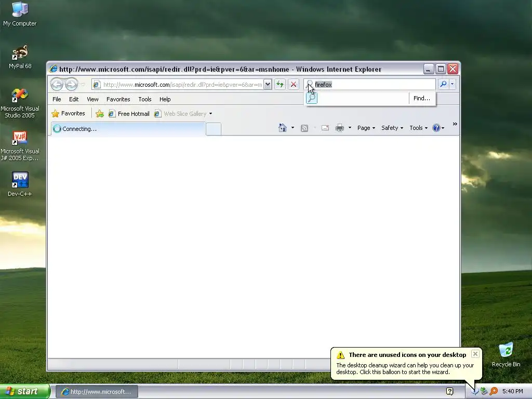
Task: Expand the Print dropdown arrow
Action: (350, 128)
